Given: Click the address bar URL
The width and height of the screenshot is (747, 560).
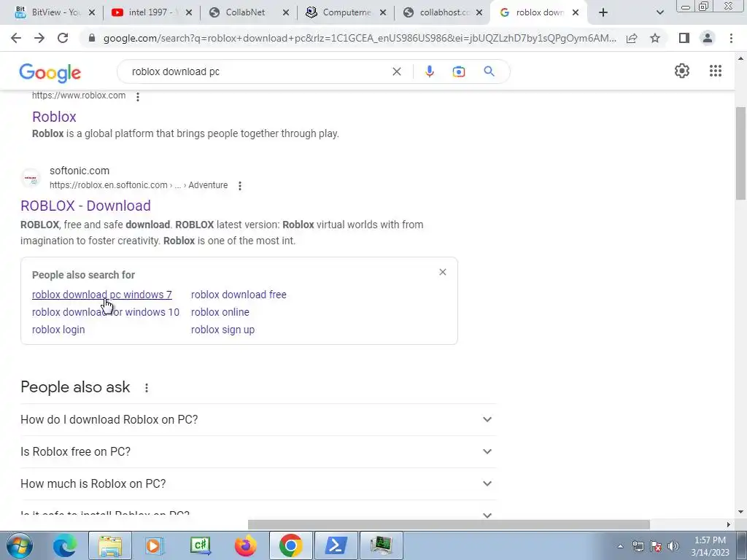Looking at the screenshot, I should 360,38.
